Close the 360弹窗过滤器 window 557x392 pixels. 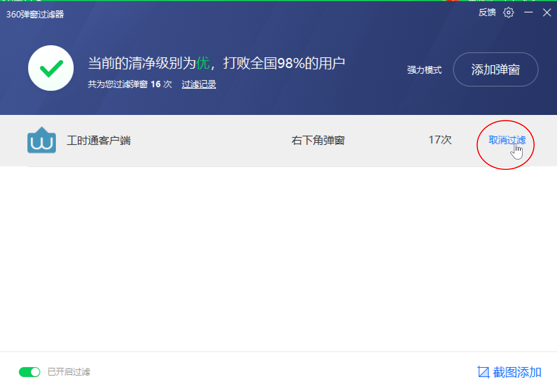547,13
